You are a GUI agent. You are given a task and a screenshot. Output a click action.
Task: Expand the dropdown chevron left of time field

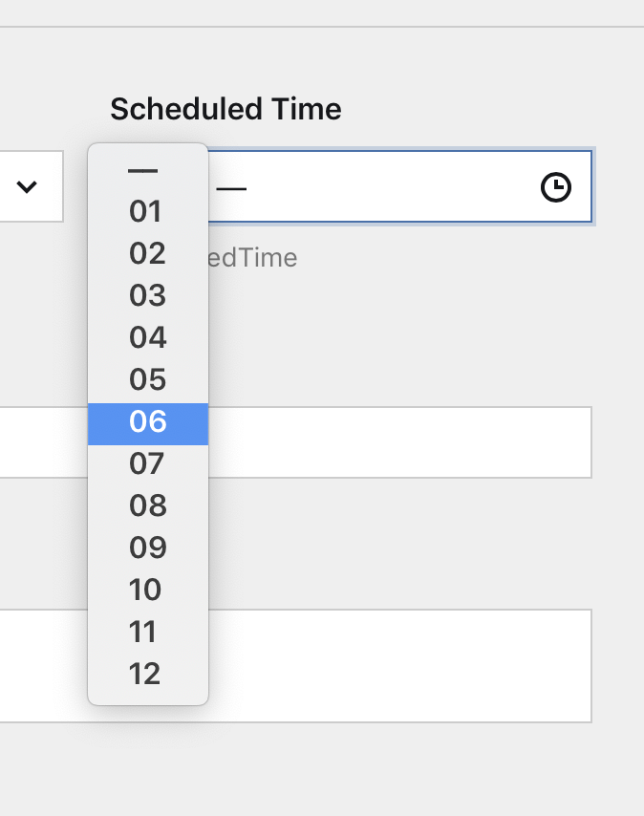(27, 186)
